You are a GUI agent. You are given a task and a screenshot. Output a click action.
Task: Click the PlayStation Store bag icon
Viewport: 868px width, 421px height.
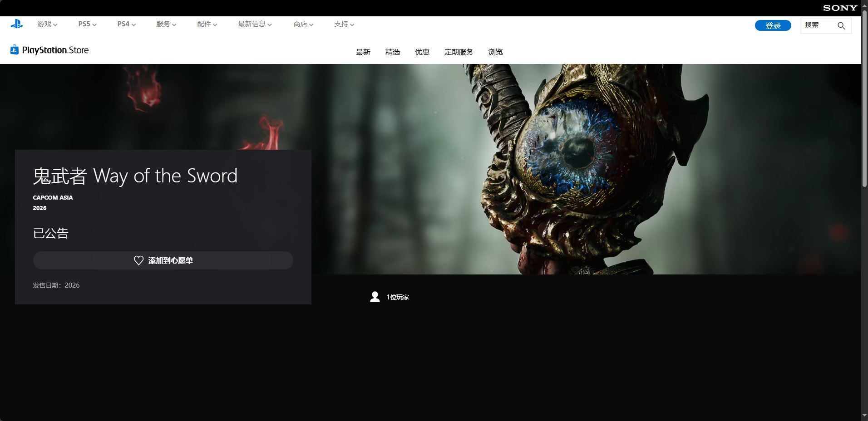15,49
